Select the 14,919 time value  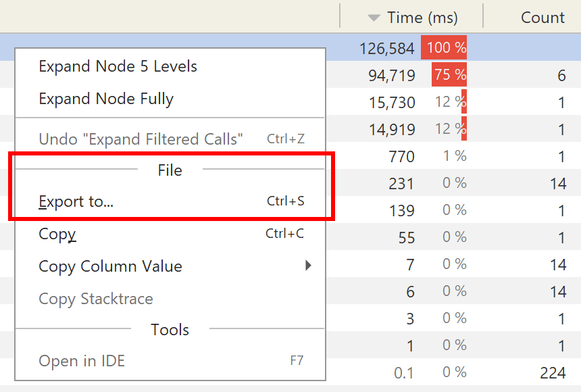(x=392, y=130)
